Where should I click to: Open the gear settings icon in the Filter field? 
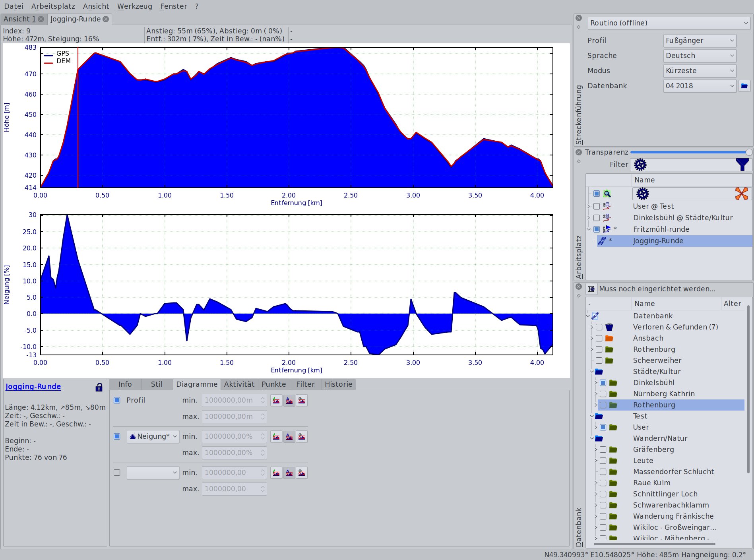tap(640, 164)
